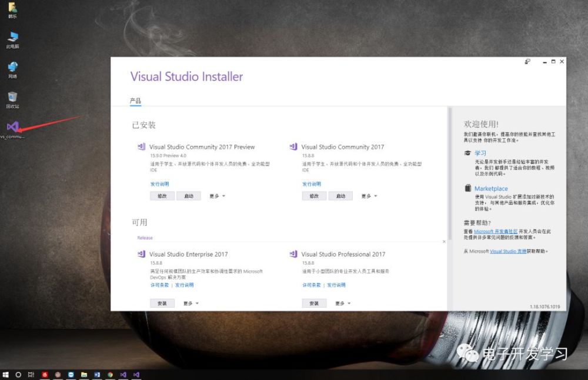588x380 pixels.
Task: Click 安装 for Visual Studio Enterprise 2017
Action: pyautogui.click(x=162, y=303)
